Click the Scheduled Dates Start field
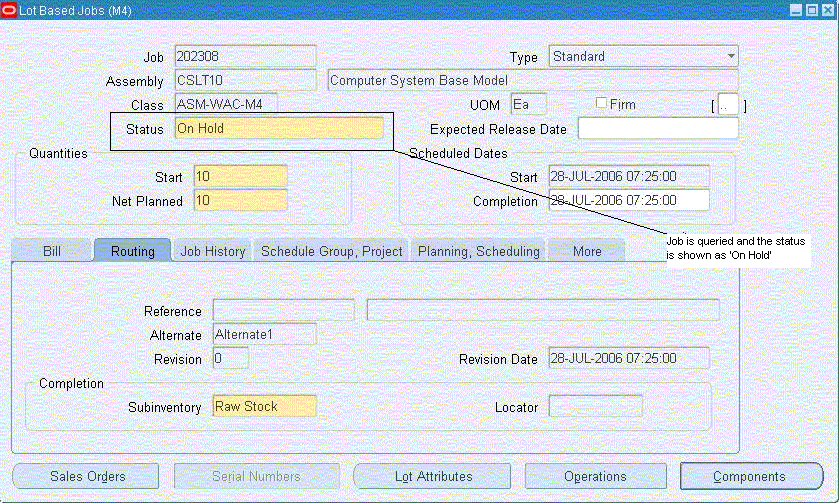This screenshot has width=839, height=503. (629, 177)
